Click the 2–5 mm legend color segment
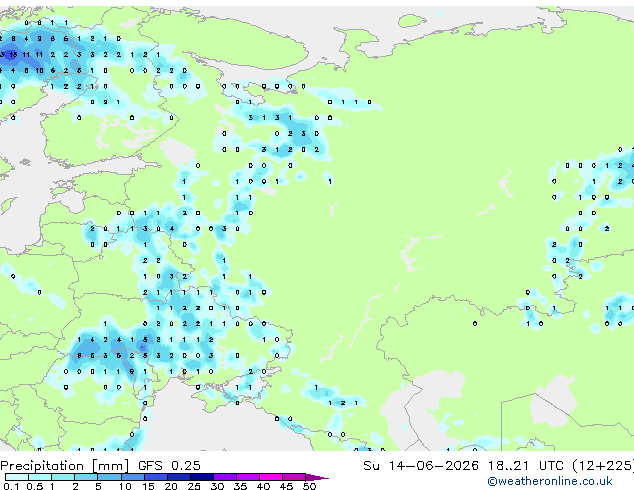 pyautogui.click(x=87, y=477)
